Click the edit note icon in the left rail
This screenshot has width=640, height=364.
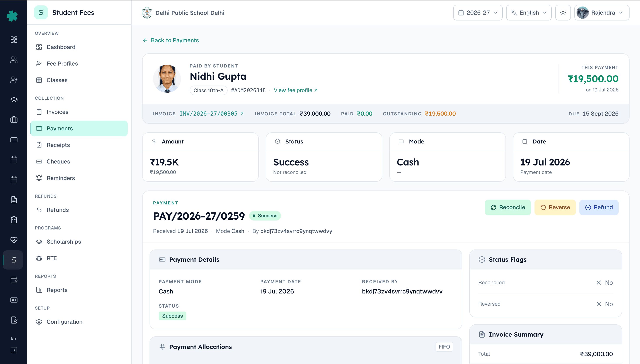(14, 320)
